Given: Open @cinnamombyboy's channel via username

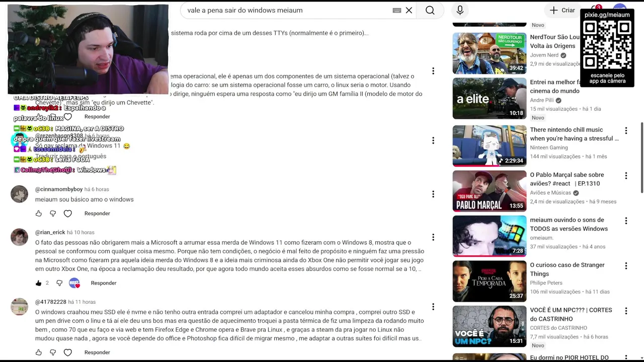Looking at the screenshot, I should 59,190.
